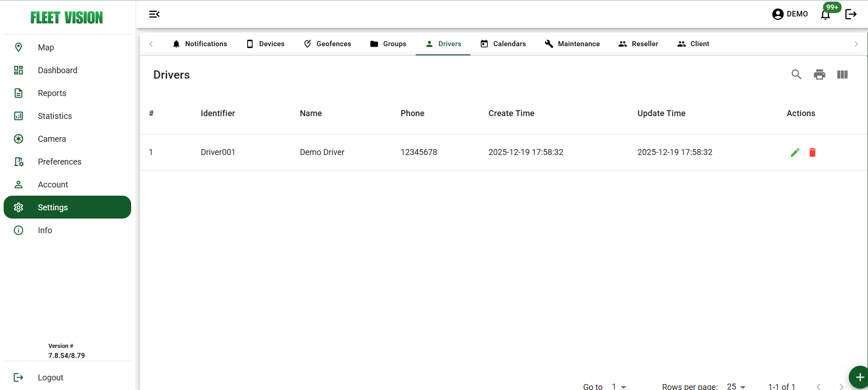Click Logout at the sidebar bottom
This screenshot has height=390, width=868.
50,378
